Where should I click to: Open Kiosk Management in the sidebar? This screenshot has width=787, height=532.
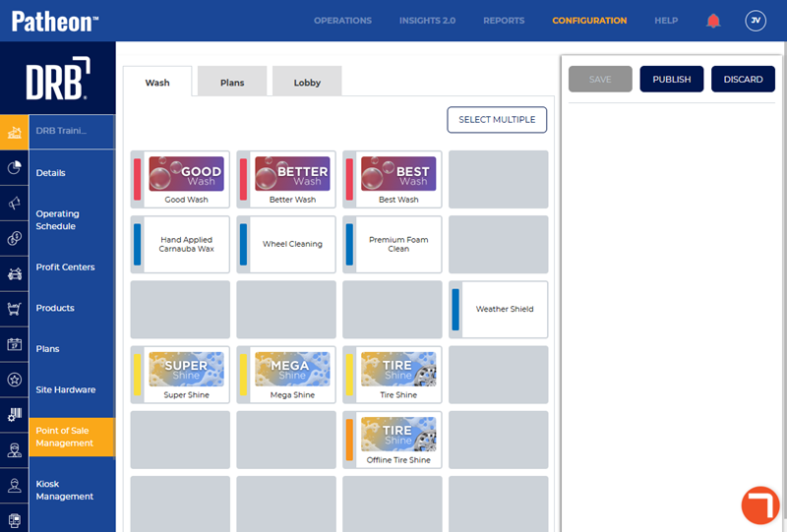65,490
